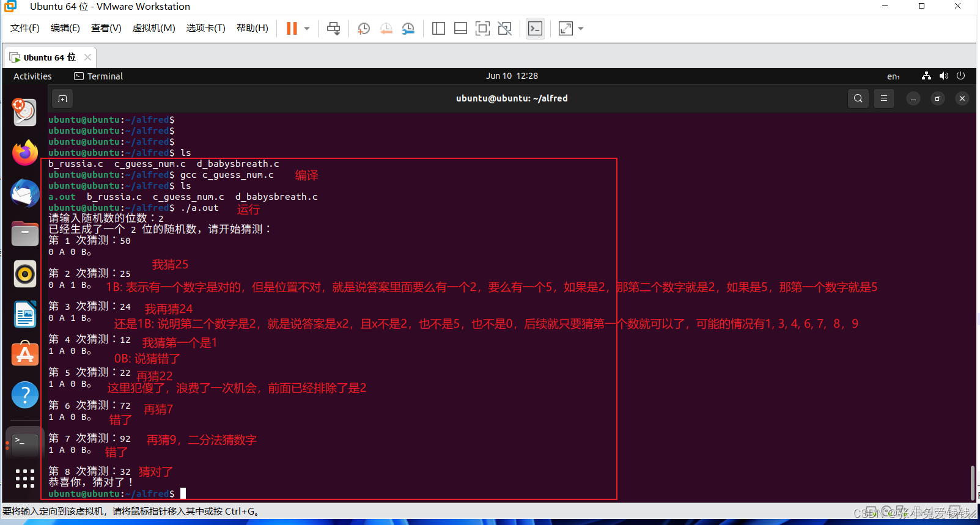Click the '第 8 次猜测: 32' line
Viewport: 980px width, 525px height.
89,471
